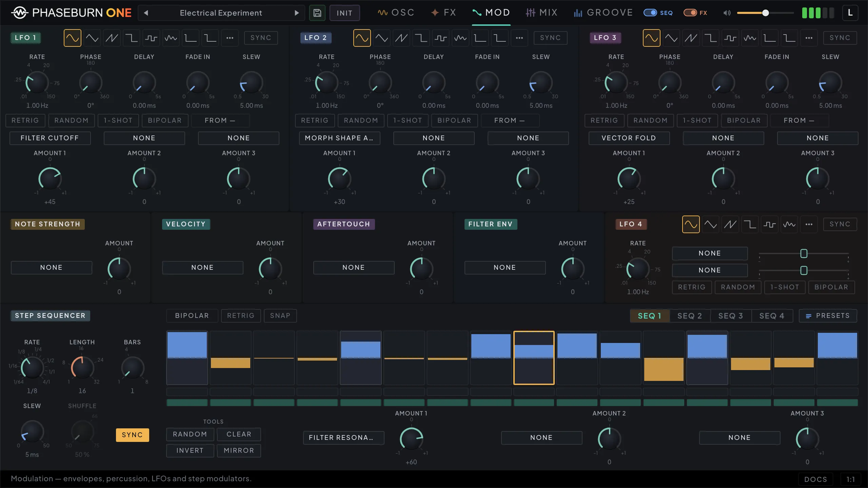Select triangle waveform for LFO 2
This screenshot has height=488, width=868.
(381, 38)
